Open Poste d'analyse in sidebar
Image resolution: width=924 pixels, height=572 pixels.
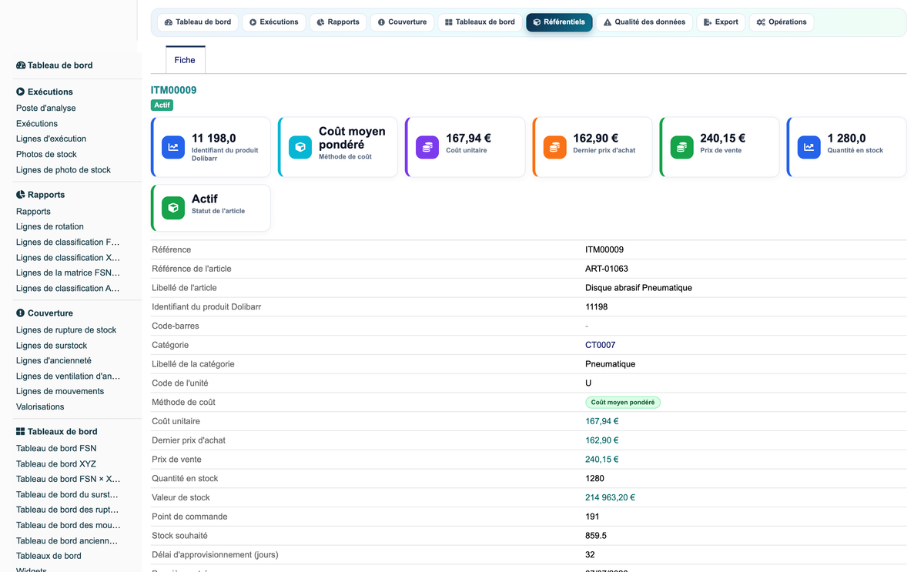click(46, 109)
